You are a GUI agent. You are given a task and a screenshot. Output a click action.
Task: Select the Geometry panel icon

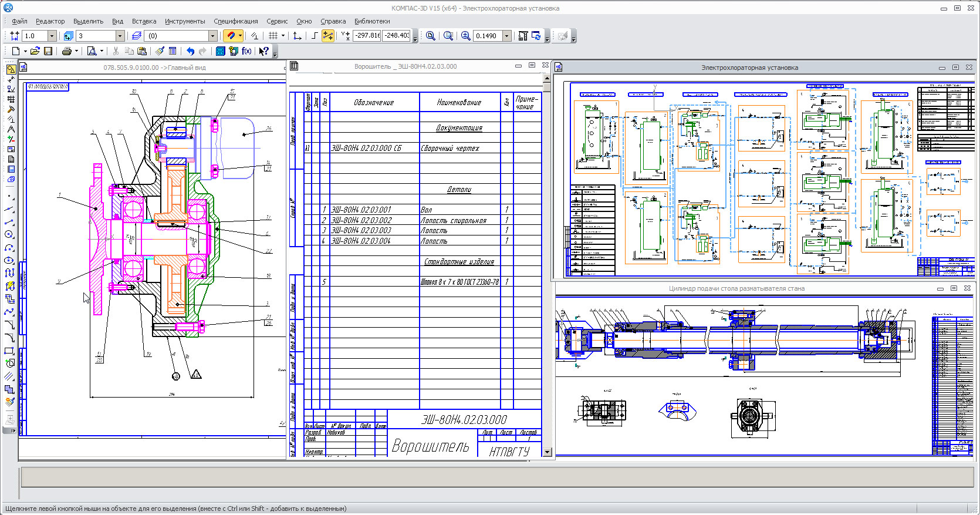pos(11,69)
